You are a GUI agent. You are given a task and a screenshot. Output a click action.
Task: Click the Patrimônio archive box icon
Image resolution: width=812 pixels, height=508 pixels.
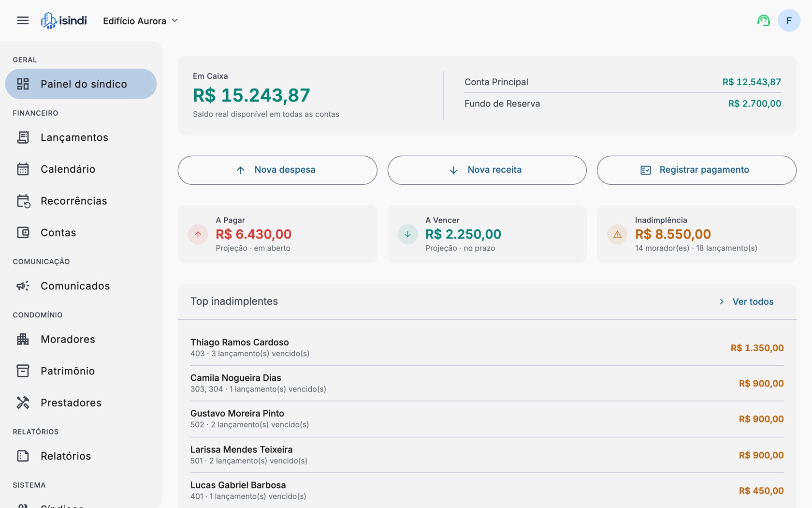pos(23,371)
